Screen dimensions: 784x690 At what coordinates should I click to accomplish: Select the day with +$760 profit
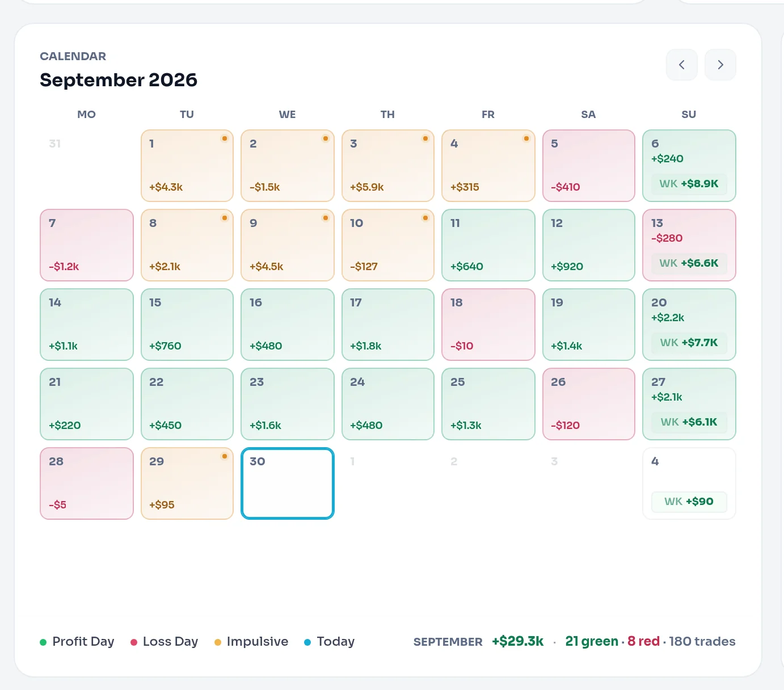coord(187,325)
